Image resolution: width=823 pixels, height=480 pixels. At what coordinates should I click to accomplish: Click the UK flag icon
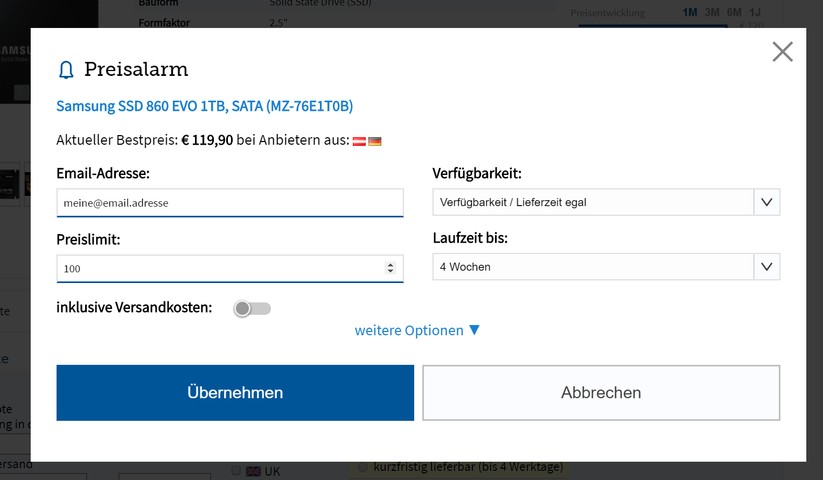click(x=253, y=471)
